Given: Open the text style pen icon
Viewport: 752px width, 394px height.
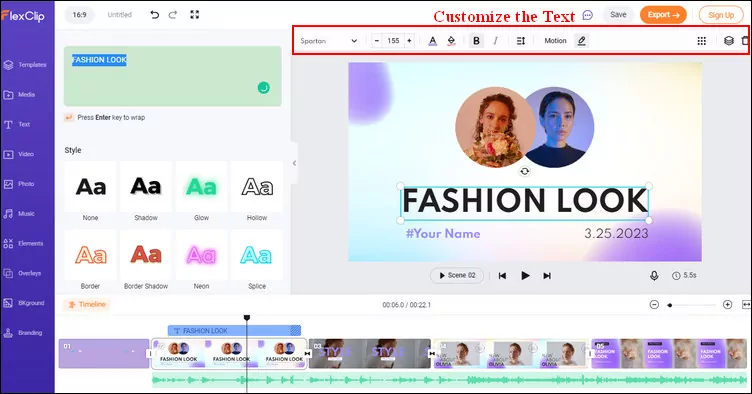Looking at the screenshot, I should [x=581, y=41].
